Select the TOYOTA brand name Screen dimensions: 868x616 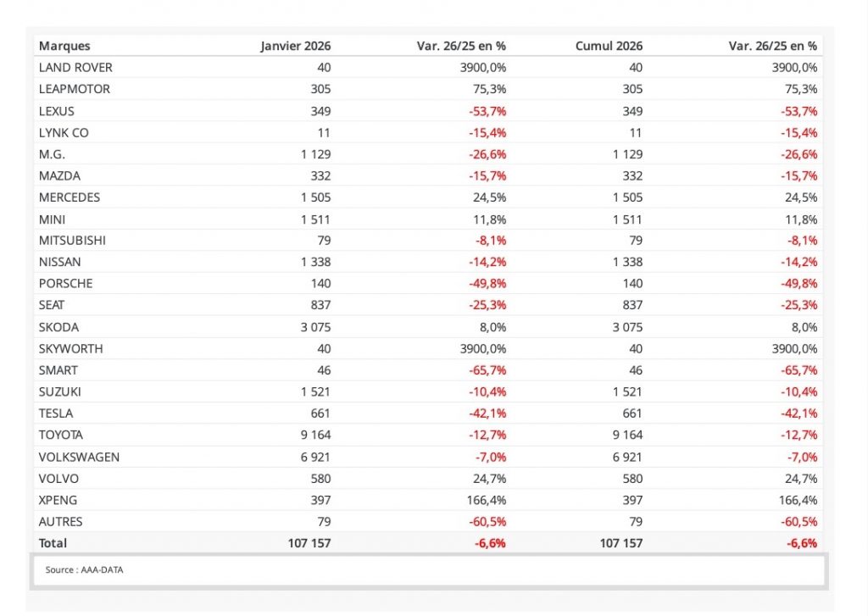click(x=61, y=436)
